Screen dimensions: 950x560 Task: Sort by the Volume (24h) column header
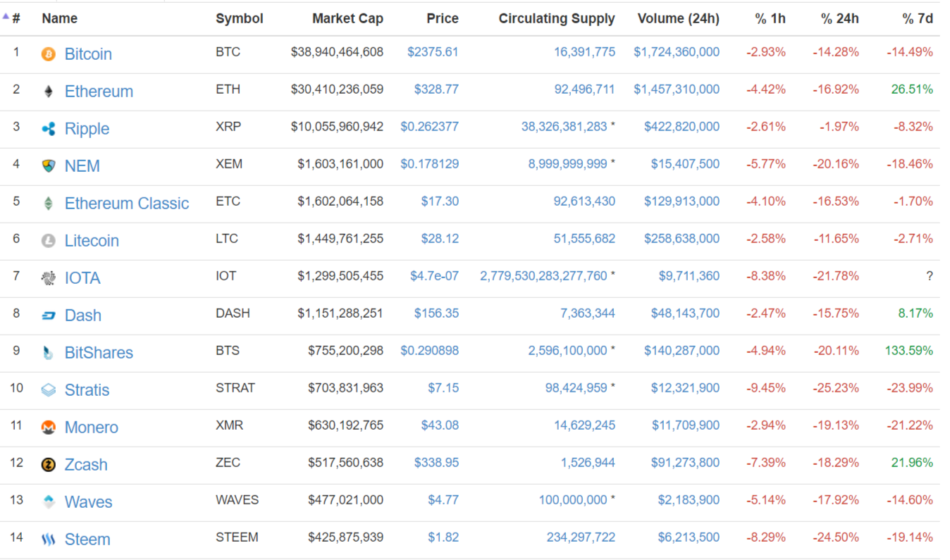[678, 19]
